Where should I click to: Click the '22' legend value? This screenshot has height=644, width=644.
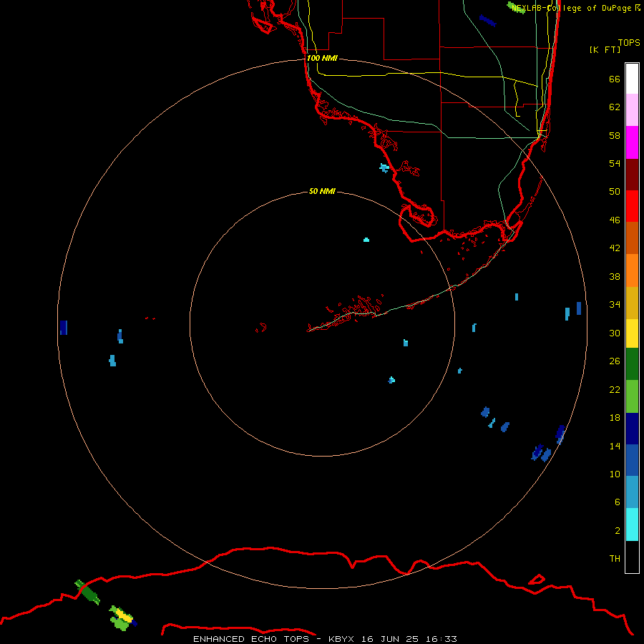coord(615,389)
